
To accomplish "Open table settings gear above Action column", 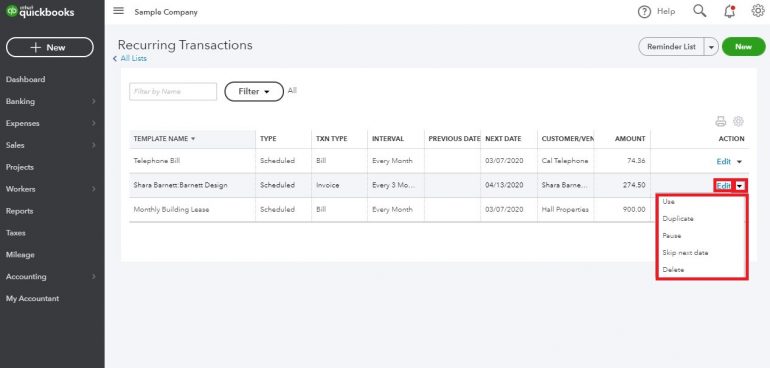I will 738,121.
